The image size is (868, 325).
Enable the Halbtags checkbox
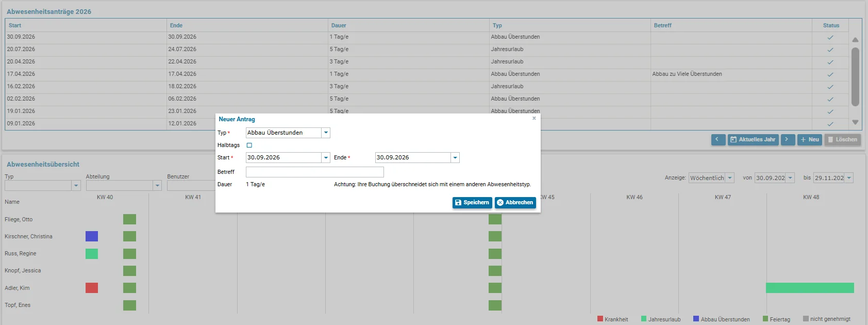pyautogui.click(x=249, y=145)
